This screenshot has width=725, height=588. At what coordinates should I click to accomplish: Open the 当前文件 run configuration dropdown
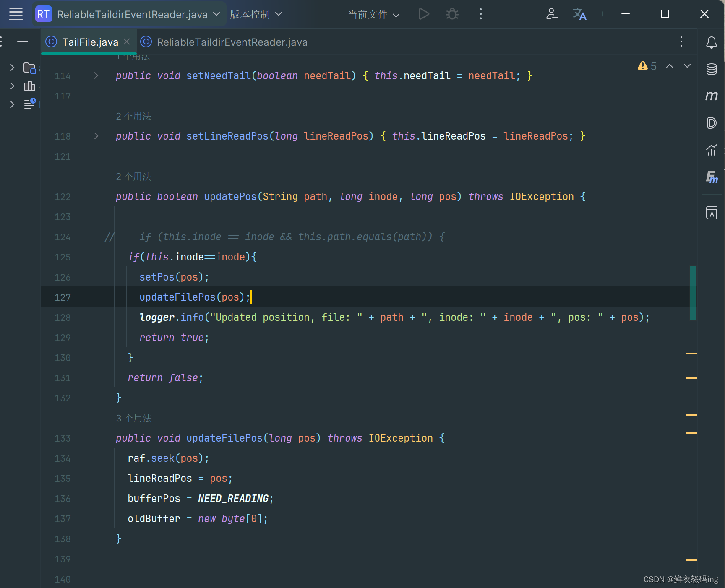(373, 15)
